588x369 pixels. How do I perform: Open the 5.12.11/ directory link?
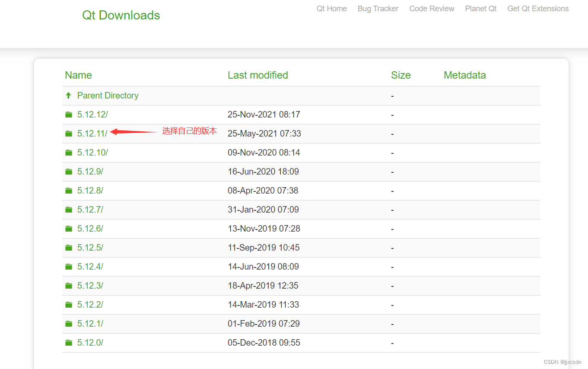pyautogui.click(x=92, y=134)
